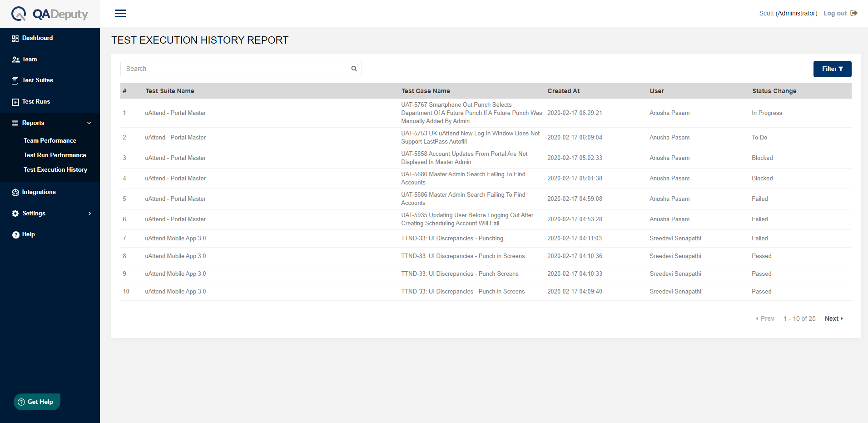Click the QADeputy logo
Screen dimensions: 868x423
click(x=50, y=14)
